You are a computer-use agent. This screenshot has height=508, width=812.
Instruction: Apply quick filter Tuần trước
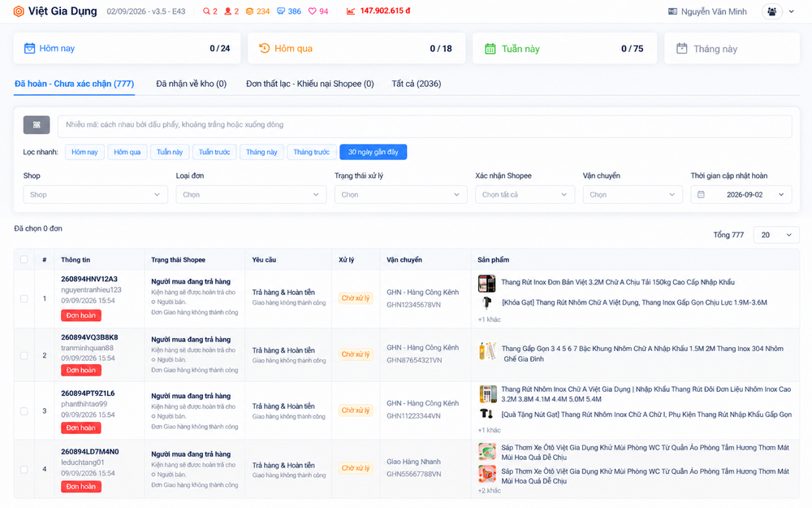pos(214,152)
